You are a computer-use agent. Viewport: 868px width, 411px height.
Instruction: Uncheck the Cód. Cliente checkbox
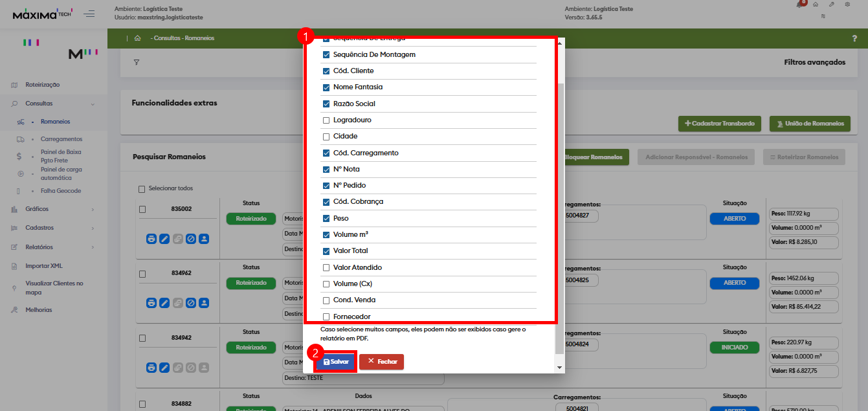(326, 71)
